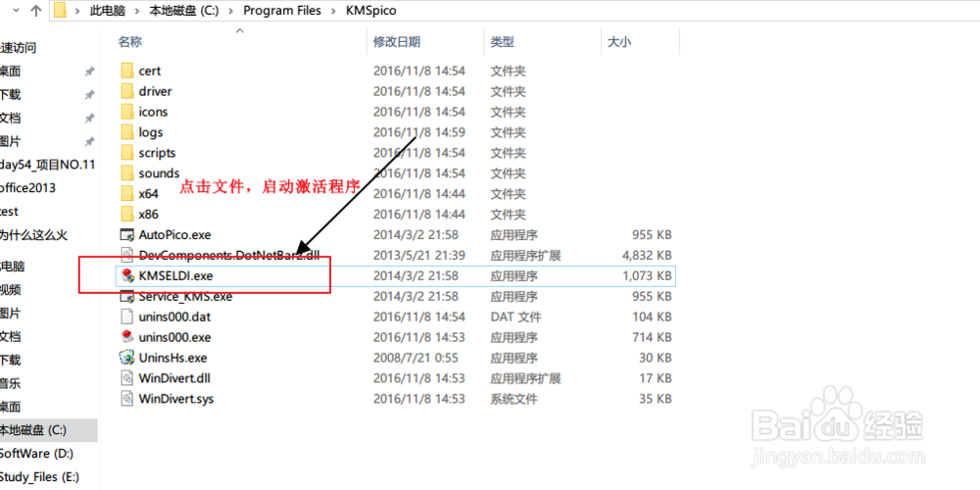Expand the chevron after Program Files in breadcrumb
980x490 pixels.
[x=334, y=11]
